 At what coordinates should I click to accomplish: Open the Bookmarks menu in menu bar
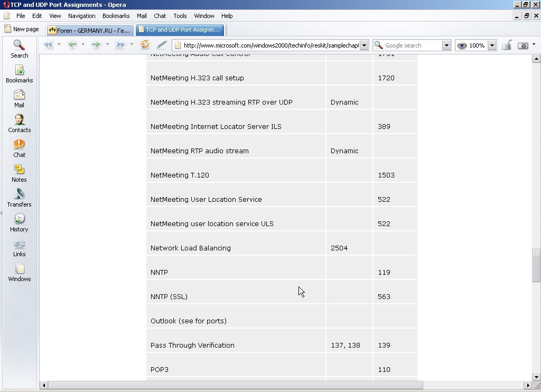tap(116, 16)
